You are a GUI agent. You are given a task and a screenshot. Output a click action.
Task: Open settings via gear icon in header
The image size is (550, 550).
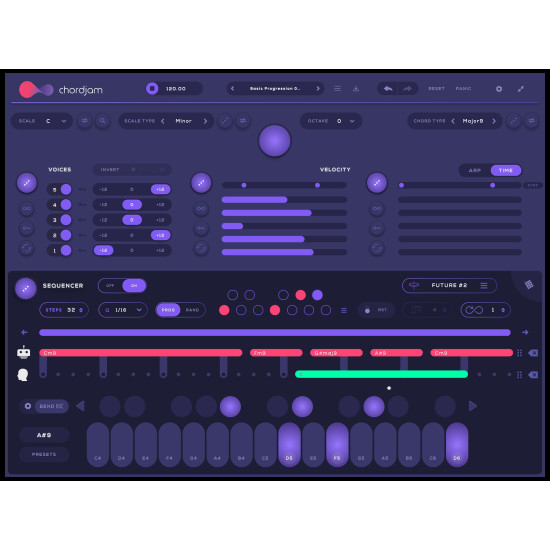pos(499,89)
